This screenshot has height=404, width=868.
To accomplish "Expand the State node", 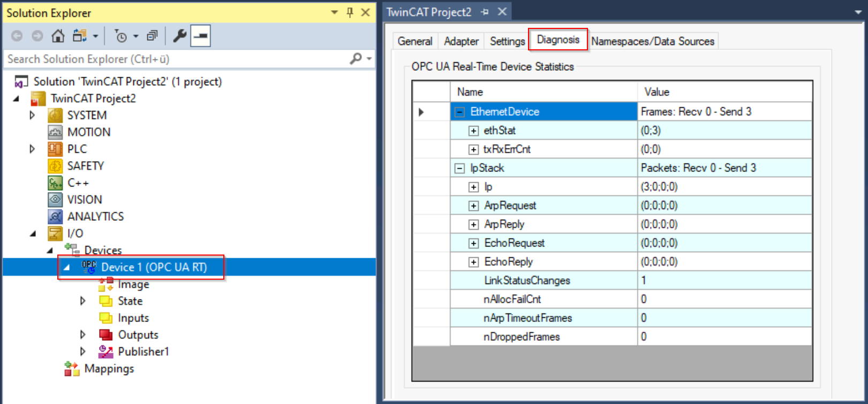I will [82, 301].
